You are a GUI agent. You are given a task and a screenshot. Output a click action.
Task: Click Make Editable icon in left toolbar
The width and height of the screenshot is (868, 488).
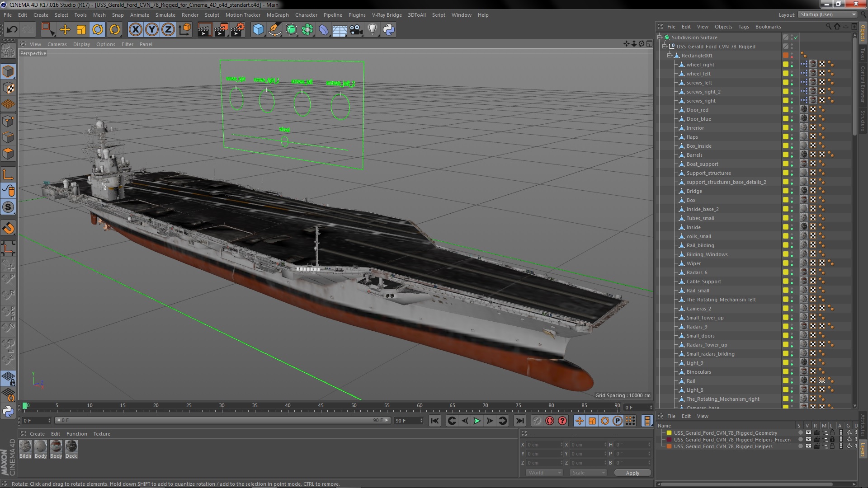tap(8, 51)
